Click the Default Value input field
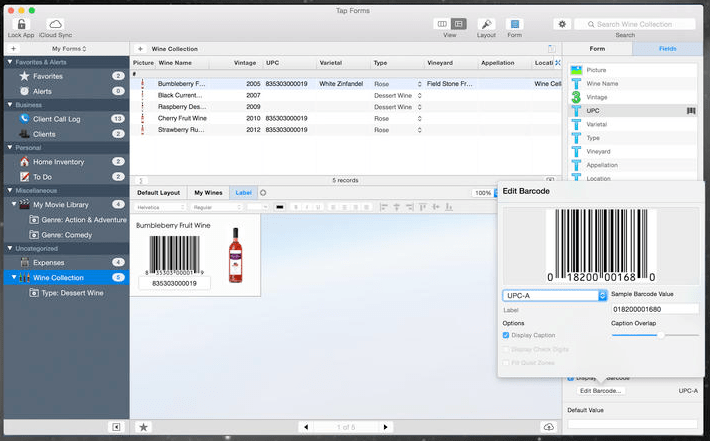The image size is (710, 441). pos(632,424)
